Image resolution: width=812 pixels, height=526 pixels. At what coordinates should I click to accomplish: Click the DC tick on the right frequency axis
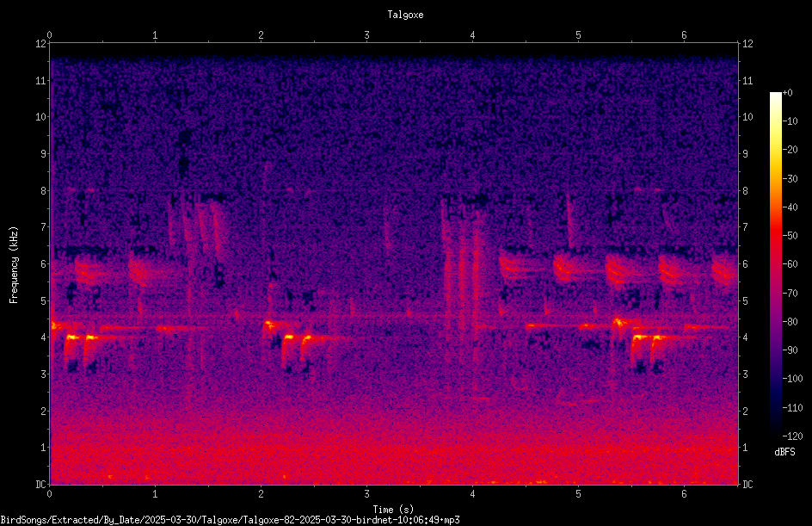pyautogui.click(x=747, y=485)
